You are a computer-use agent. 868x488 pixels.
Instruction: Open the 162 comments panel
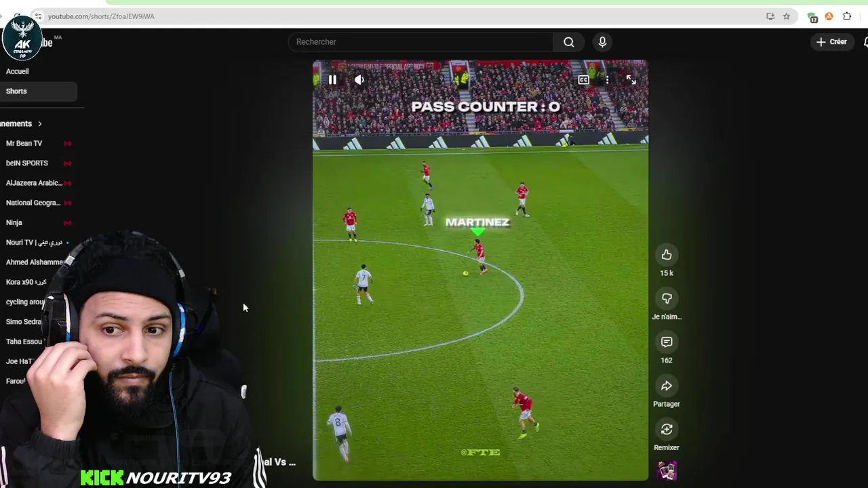667,342
